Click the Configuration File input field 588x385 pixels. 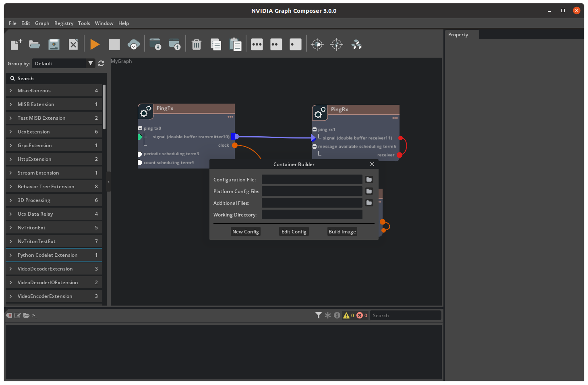coord(312,179)
